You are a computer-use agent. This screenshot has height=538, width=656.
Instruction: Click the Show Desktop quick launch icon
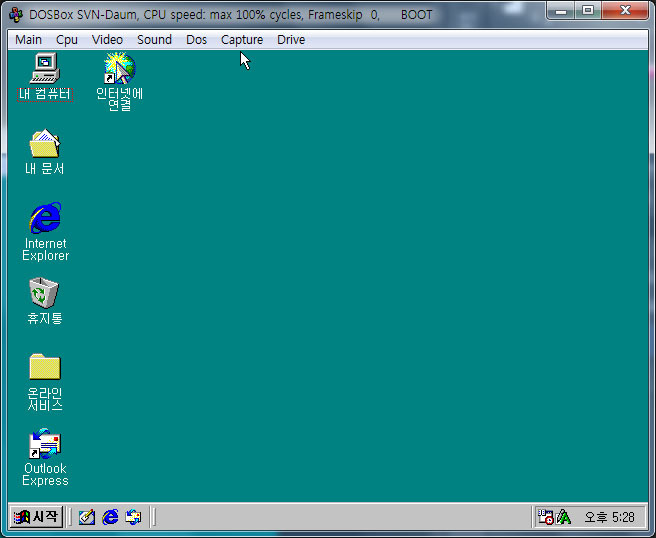[87, 517]
